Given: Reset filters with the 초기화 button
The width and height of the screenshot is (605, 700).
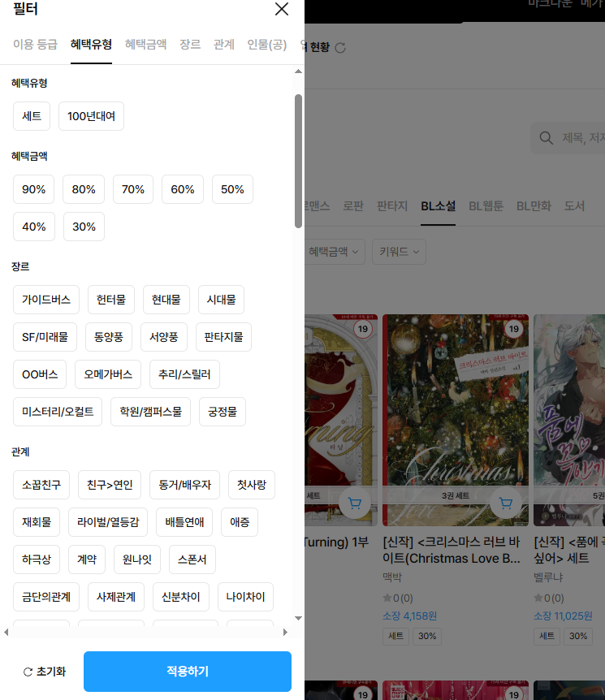Looking at the screenshot, I should coord(45,672).
